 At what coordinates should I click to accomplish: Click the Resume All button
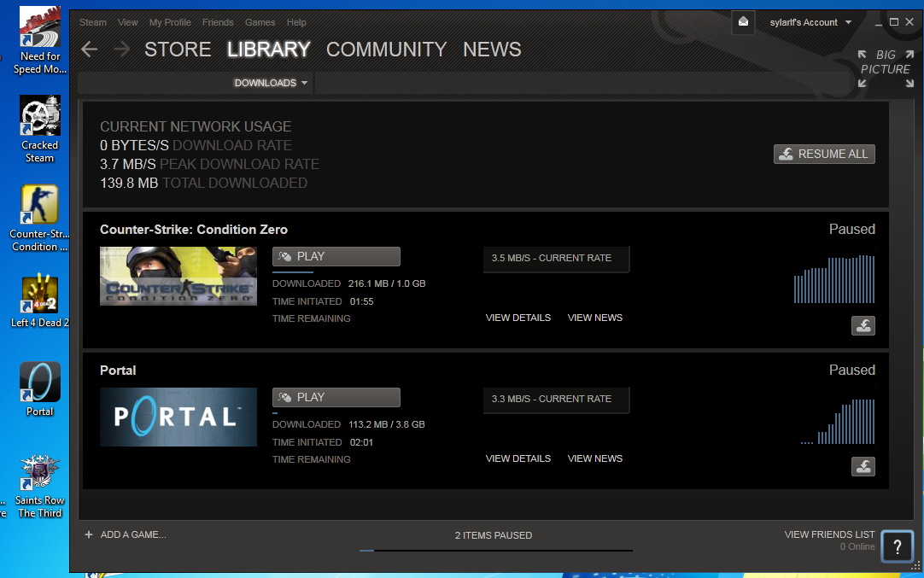coord(824,154)
